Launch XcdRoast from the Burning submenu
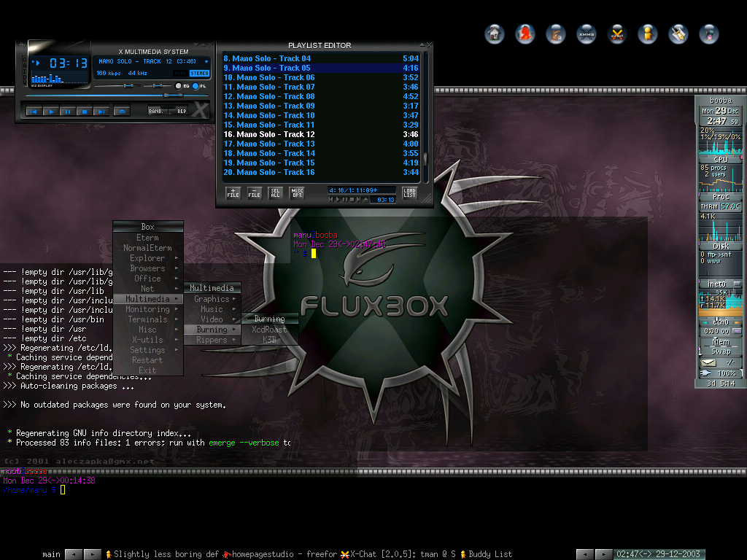Screen dimensions: 747x560 pos(270,330)
